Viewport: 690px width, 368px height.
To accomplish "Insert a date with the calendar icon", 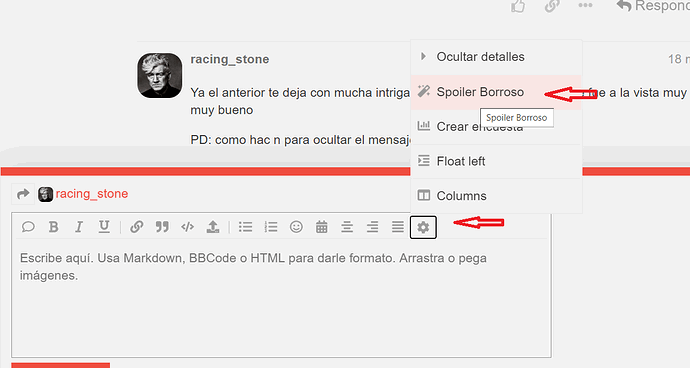I will (x=322, y=227).
